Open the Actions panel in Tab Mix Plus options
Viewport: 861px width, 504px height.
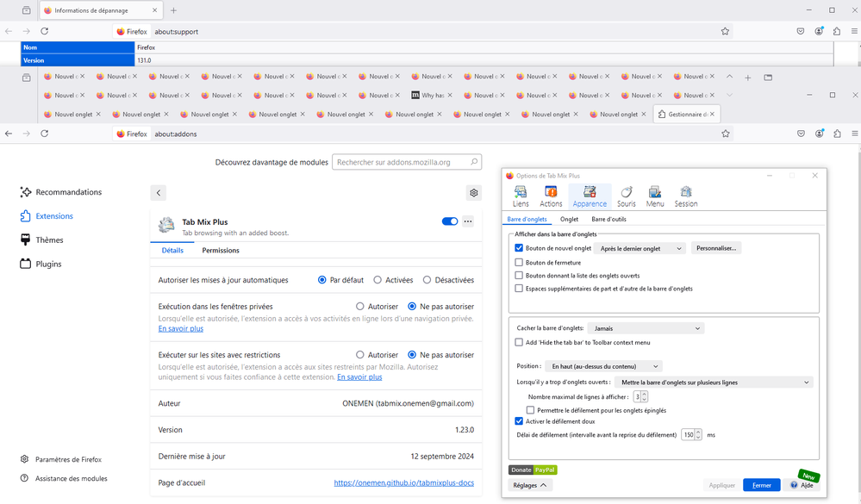pos(550,196)
